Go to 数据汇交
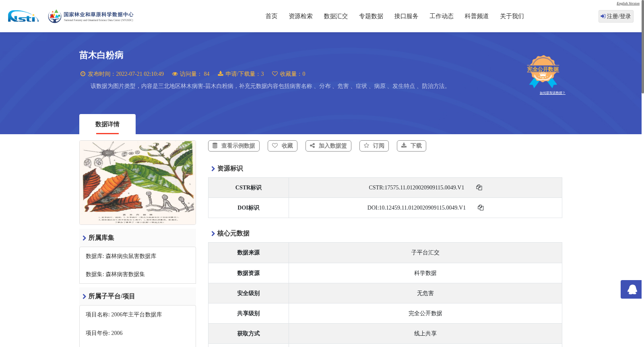 pyautogui.click(x=336, y=16)
